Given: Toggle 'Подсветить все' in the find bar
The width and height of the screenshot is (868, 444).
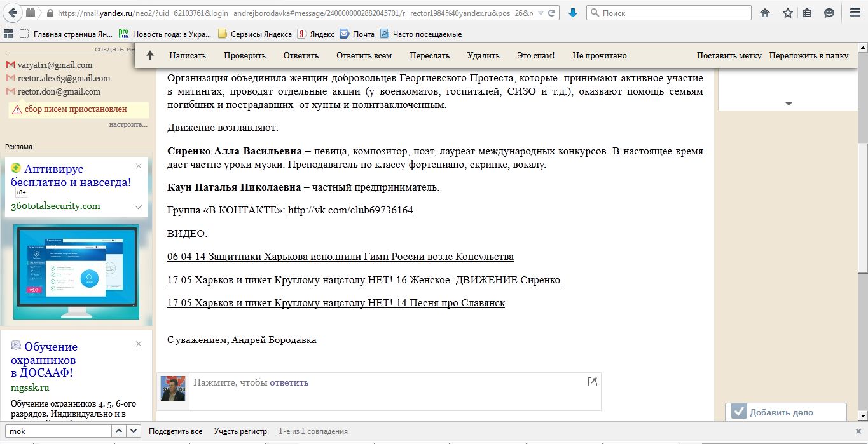Looking at the screenshot, I should point(176,431).
